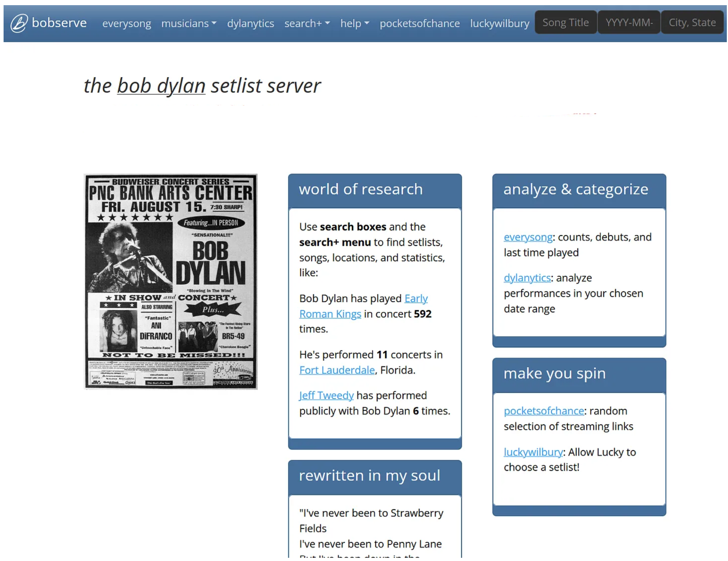
Task: Open dylanytics link in analyze panel
Action: click(x=527, y=278)
